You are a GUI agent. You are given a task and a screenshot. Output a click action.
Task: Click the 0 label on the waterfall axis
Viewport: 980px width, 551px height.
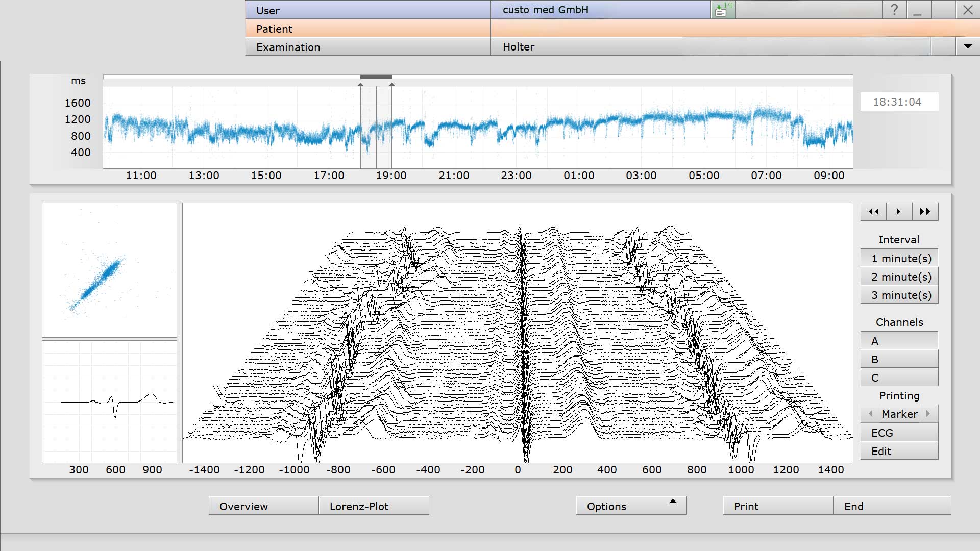pos(518,470)
